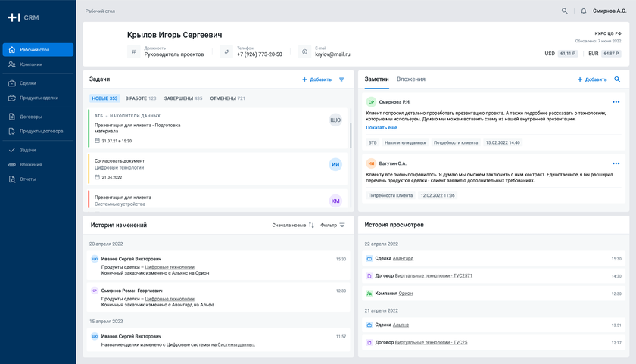
Task: Switch to the Вложения tab
Action: point(410,79)
